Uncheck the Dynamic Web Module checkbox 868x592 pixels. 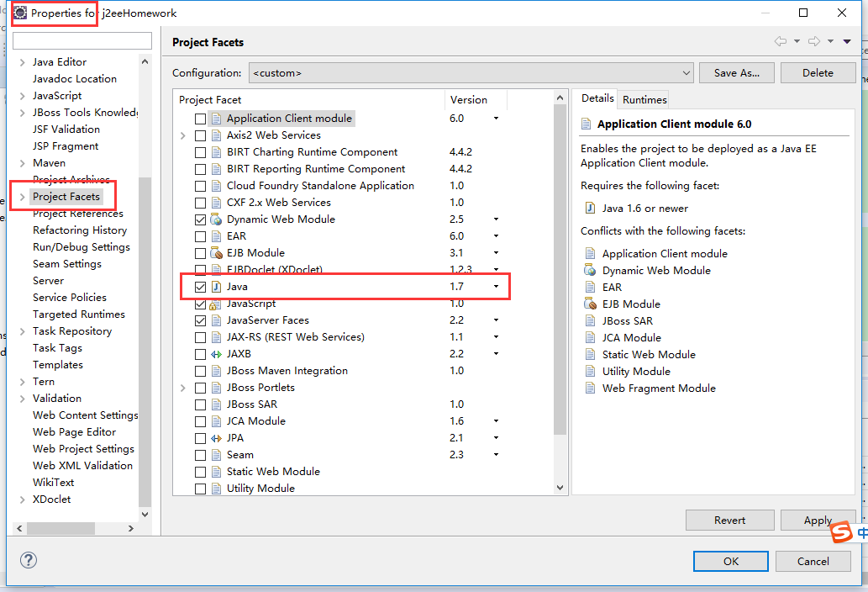pyautogui.click(x=200, y=219)
